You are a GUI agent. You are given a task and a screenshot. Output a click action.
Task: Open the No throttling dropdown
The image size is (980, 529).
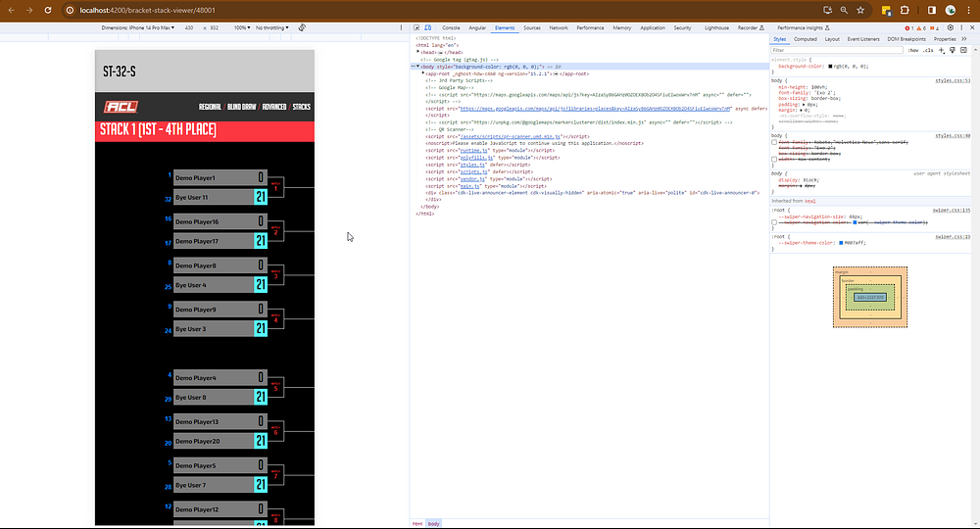pyautogui.click(x=273, y=28)
